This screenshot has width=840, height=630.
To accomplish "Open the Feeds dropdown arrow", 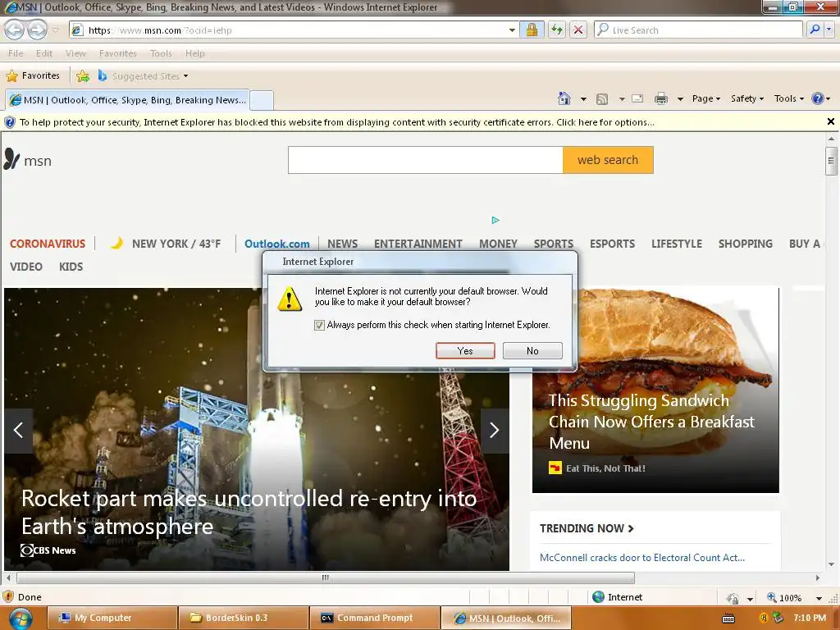I will [x=622, y=99].
